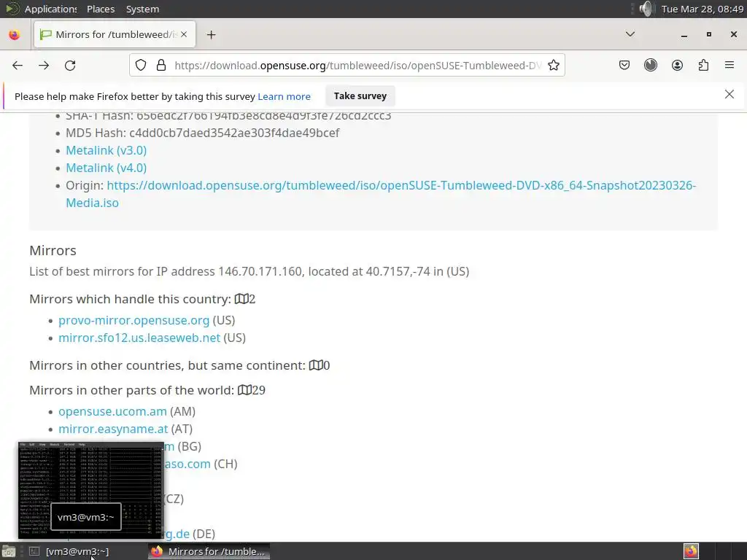
Task: Click map icon beside this country mirrors
Action: point(241,299)
